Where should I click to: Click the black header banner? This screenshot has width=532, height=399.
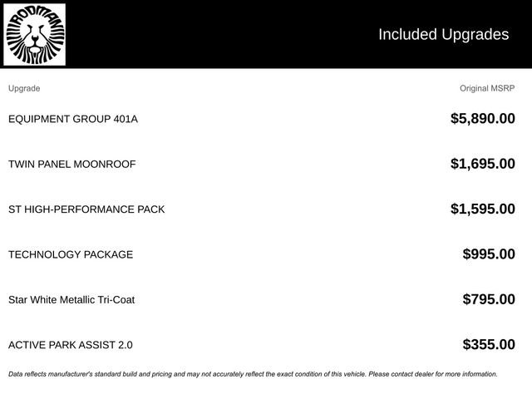point(266,34)
